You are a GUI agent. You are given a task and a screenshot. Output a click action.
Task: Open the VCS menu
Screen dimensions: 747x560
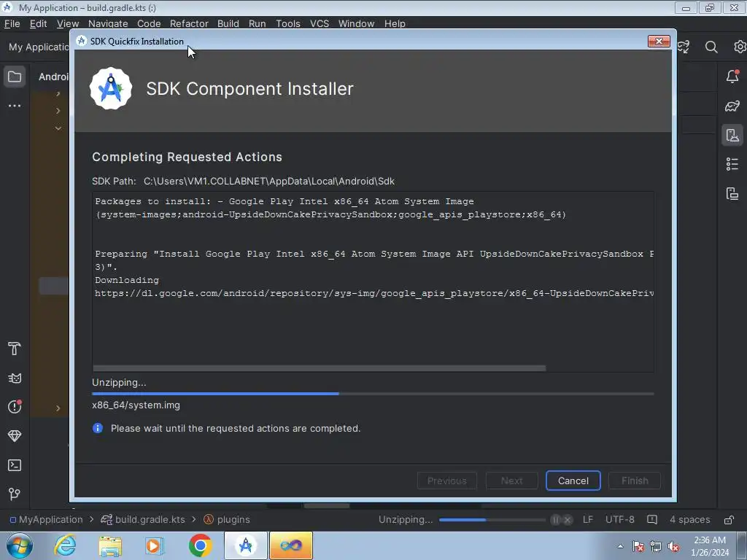(x=320, y=23)
